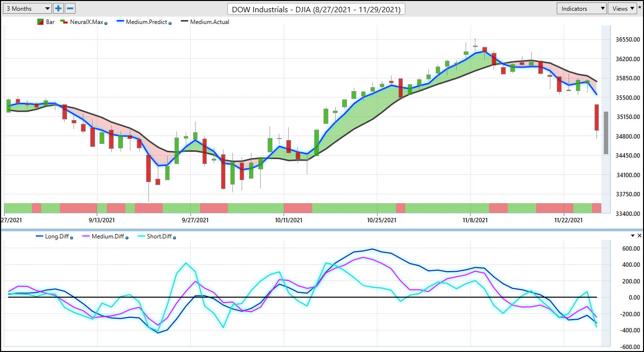Click the 34100.00 price axis label

628,175
